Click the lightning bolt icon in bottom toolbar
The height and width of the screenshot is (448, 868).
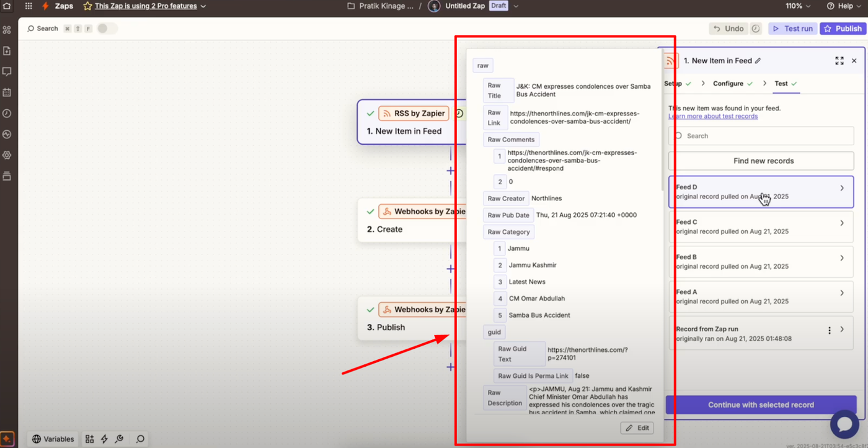click(104, 439)
